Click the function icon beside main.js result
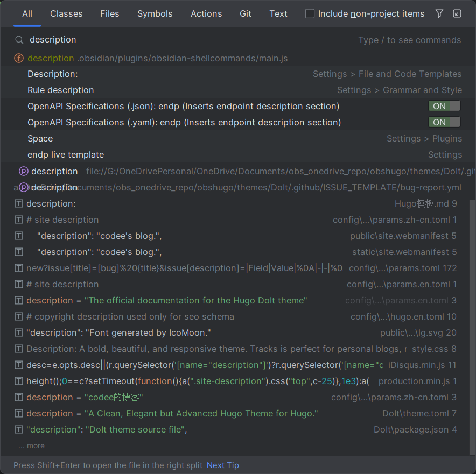 point(19,58)
